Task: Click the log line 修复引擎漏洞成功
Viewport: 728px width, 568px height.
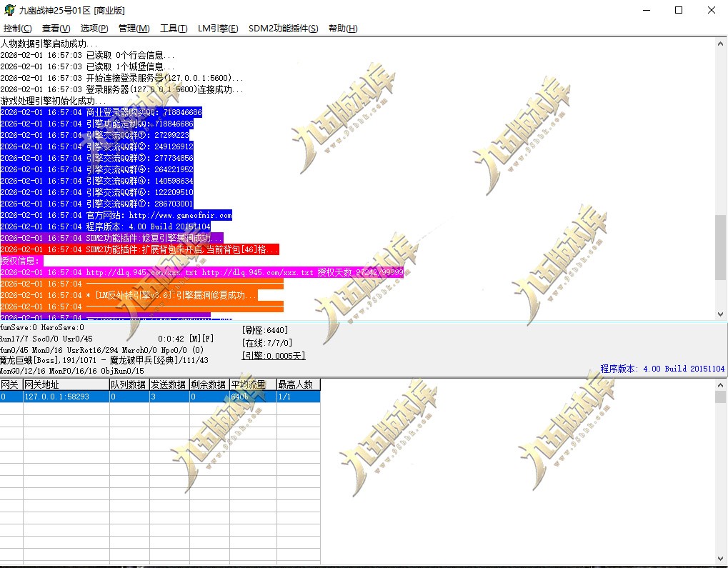Action: pos(112,238)
